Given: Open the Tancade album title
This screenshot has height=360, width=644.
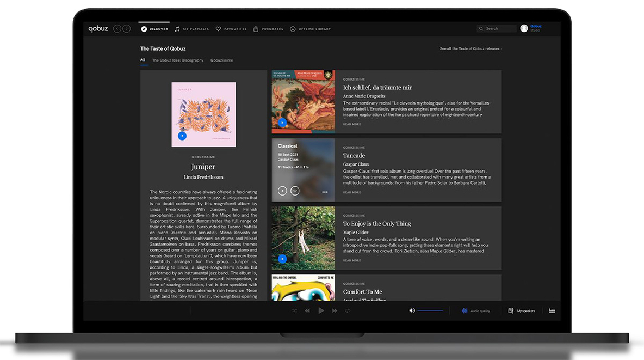Looking at the screenshot, I should coord(354,156).
